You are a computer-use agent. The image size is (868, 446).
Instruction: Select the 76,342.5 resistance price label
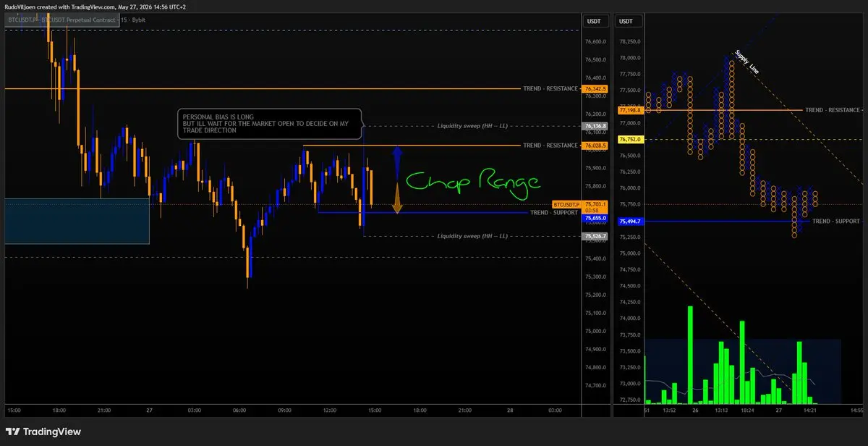595,88
